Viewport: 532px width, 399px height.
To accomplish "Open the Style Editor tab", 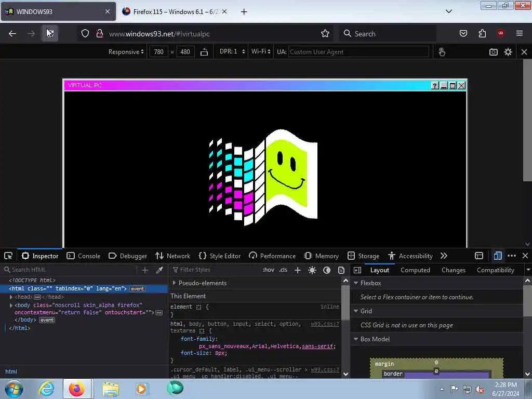I will 220,256.
